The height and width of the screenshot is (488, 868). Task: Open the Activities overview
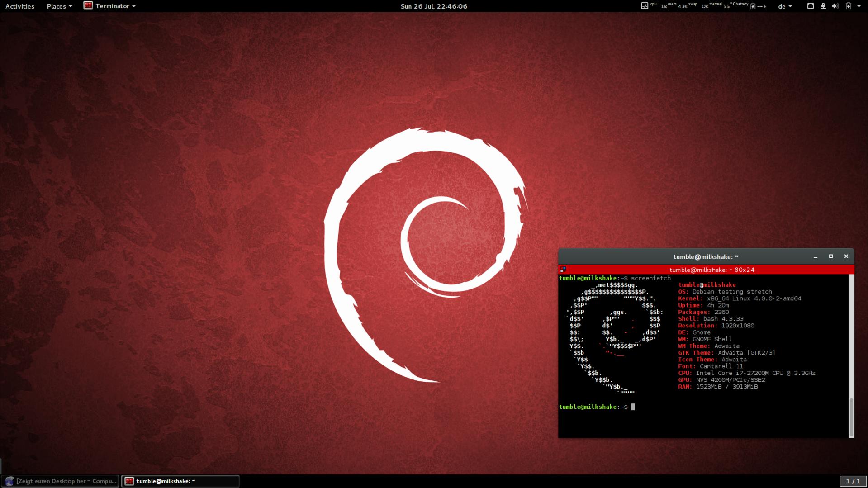point(19,6)
